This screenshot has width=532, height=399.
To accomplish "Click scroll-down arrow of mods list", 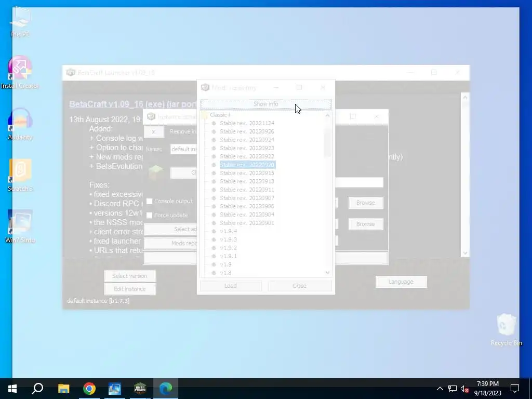I will click(327, 272).
